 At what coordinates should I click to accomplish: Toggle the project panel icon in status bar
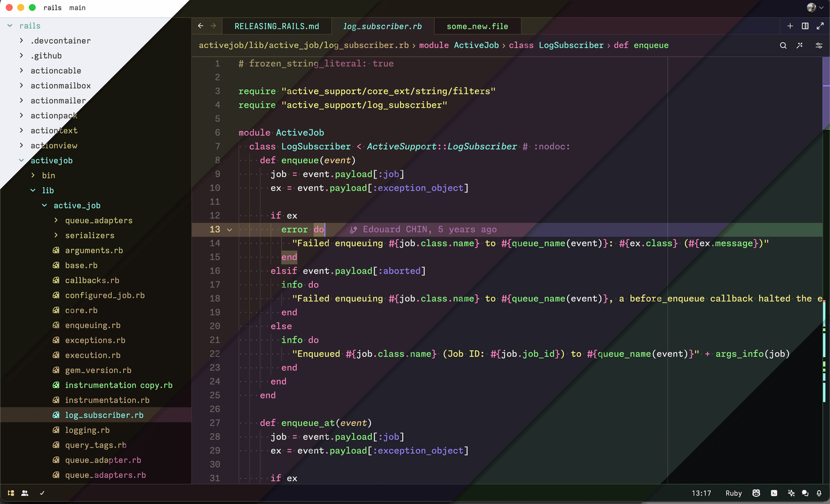[x=11, y=493]
